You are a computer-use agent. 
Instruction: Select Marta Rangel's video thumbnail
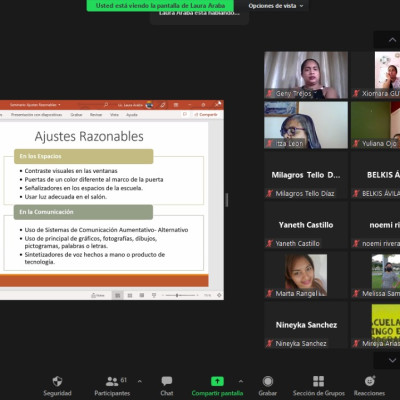click(306, 275)
